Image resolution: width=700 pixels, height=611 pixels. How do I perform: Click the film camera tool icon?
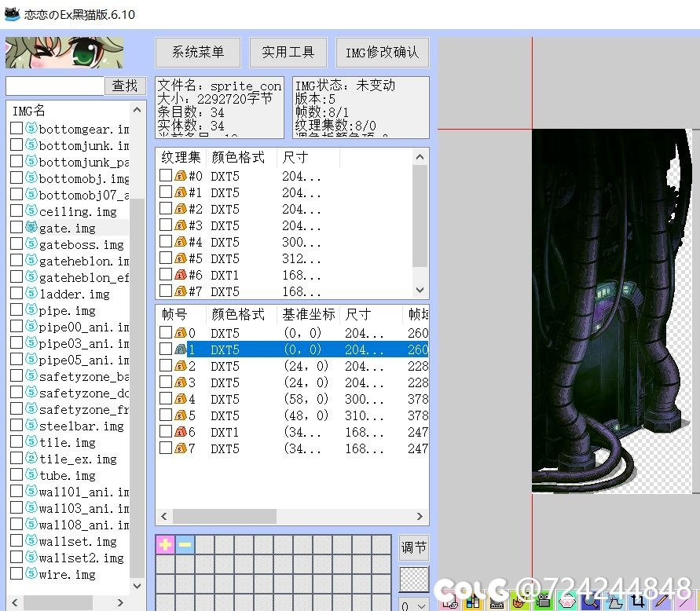(x=544, y=601)
